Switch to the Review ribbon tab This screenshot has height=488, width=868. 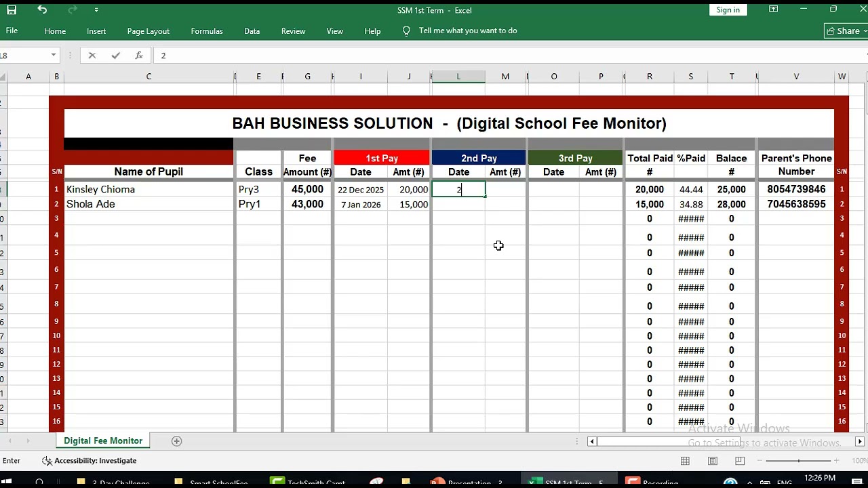tap(293, 31)
